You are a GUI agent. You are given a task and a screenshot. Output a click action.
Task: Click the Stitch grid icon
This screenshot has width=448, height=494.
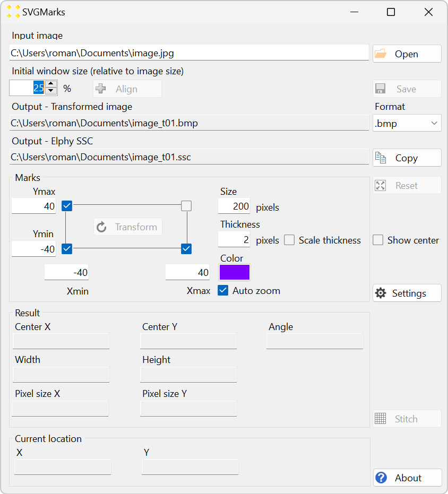(380, 419)
